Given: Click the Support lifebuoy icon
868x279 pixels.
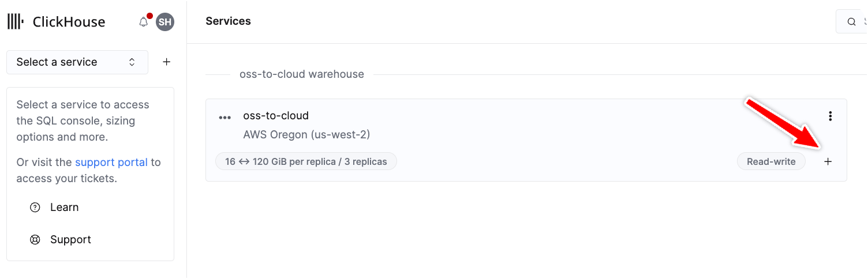Looking at the screenshot, I should click(x=35, y=240).
